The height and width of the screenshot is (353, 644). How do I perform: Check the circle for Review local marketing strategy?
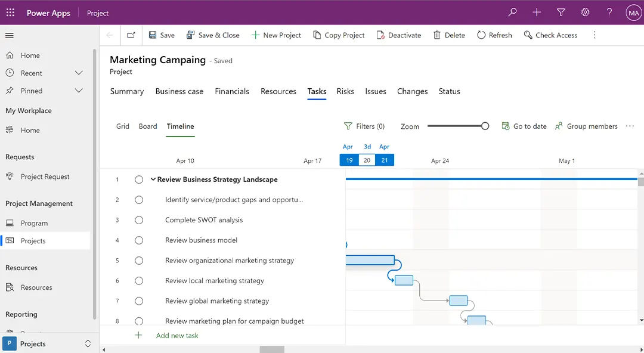point(139,281)
